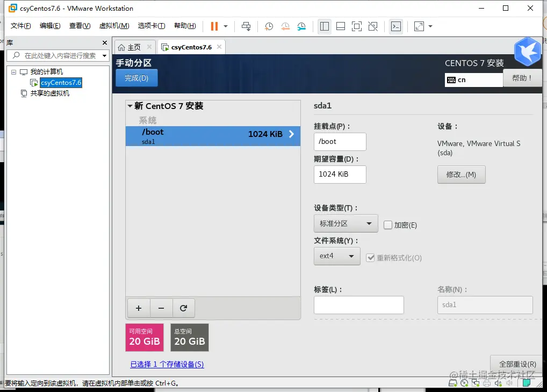547x392 pixels.
Task: Click the network adapter status icon
Action: [476, 383]
